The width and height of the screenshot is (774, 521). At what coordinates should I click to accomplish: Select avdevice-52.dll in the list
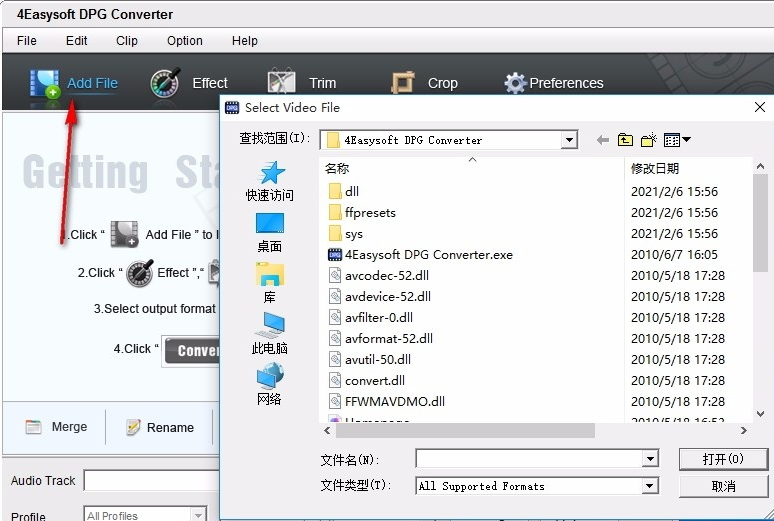point(387,297)
